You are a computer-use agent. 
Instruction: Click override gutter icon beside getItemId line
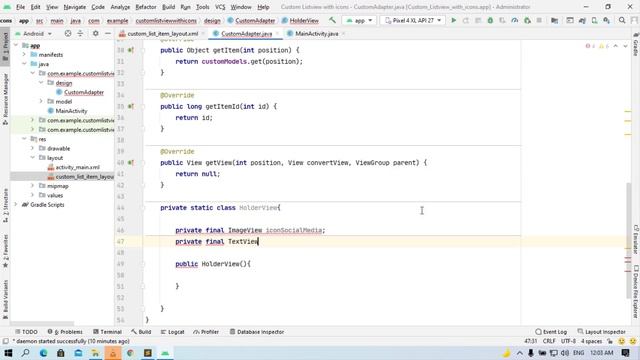(131, 107)
